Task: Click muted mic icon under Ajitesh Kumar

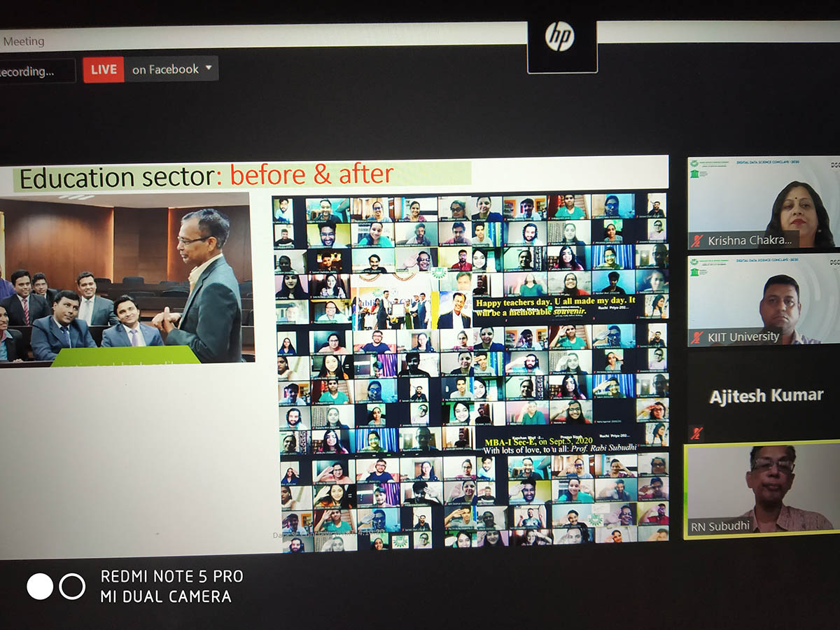Action: [x=696, y=433]
